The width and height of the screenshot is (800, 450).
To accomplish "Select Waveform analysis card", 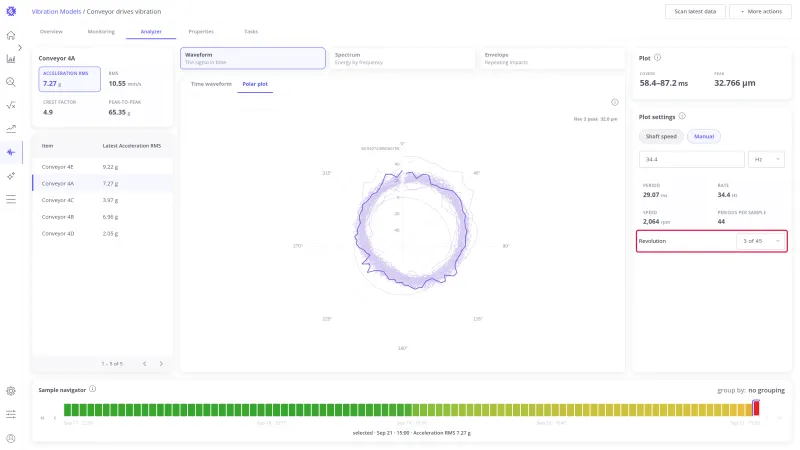I will coord(253,58).
